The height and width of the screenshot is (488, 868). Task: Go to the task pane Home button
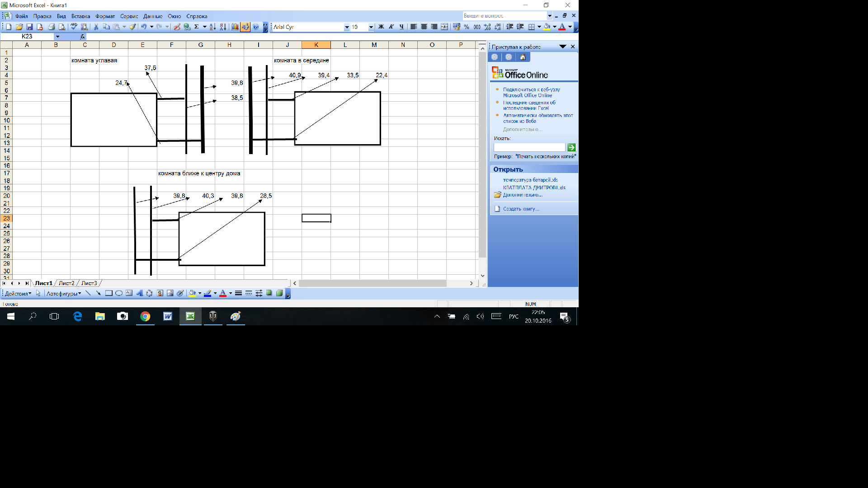[x=523, y=57]
